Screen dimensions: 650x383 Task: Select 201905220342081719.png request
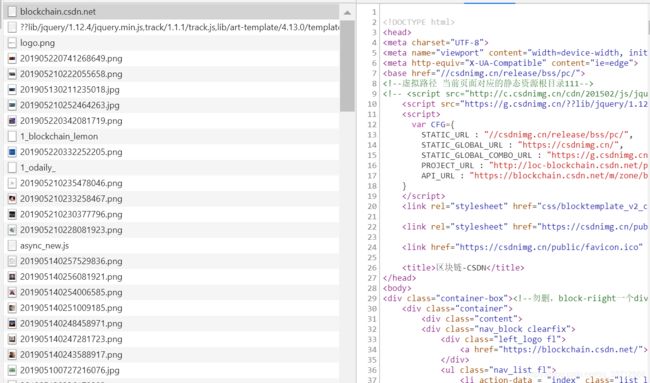[171, 121]
